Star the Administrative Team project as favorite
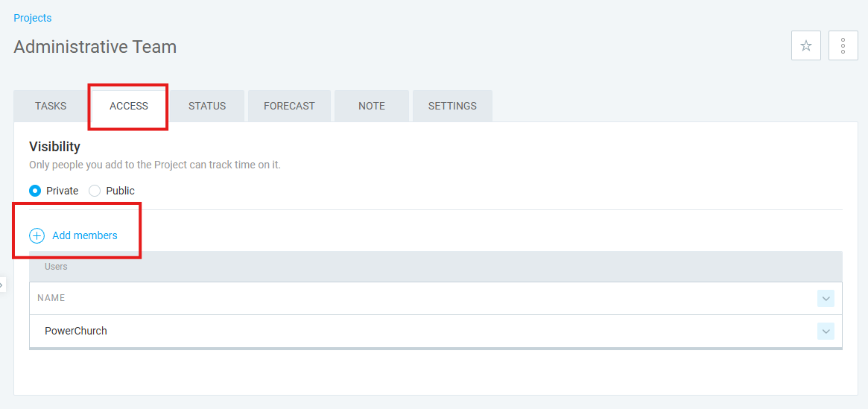The height and width of the screenshot is (409, 868). pos(806,45)
